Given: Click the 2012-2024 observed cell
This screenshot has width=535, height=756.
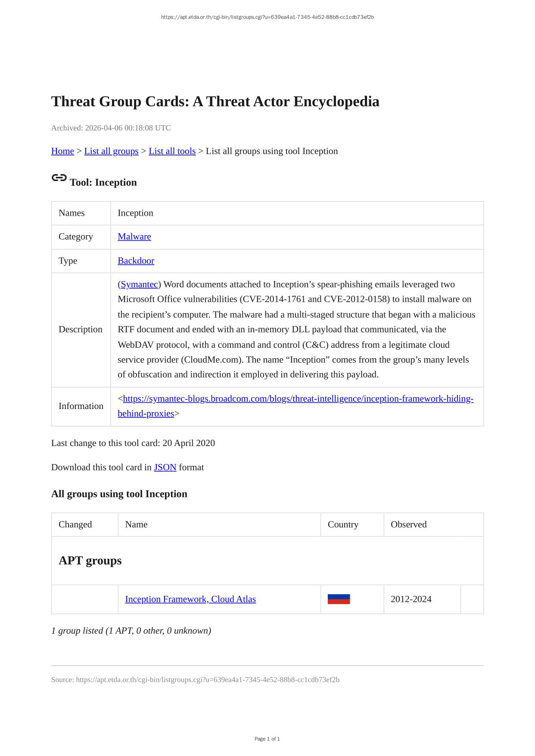Looking at the screenshot, I should click(x=411, y=599).
